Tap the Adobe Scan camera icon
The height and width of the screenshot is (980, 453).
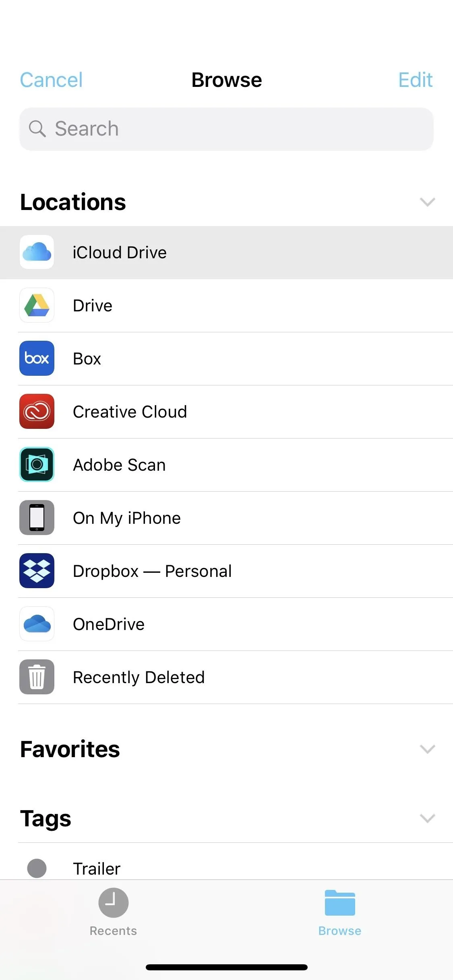(x=37, y=465)
